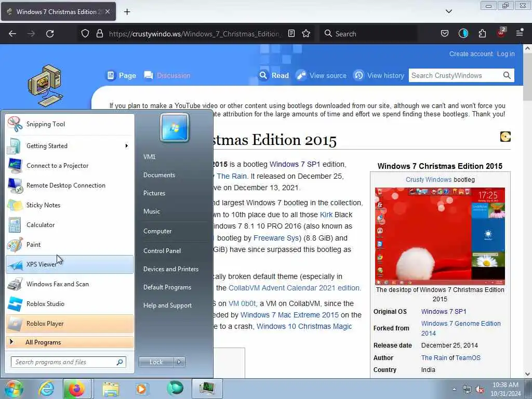
Task: Open Firefox extensions puzzle icon
Action: (482, 34)
